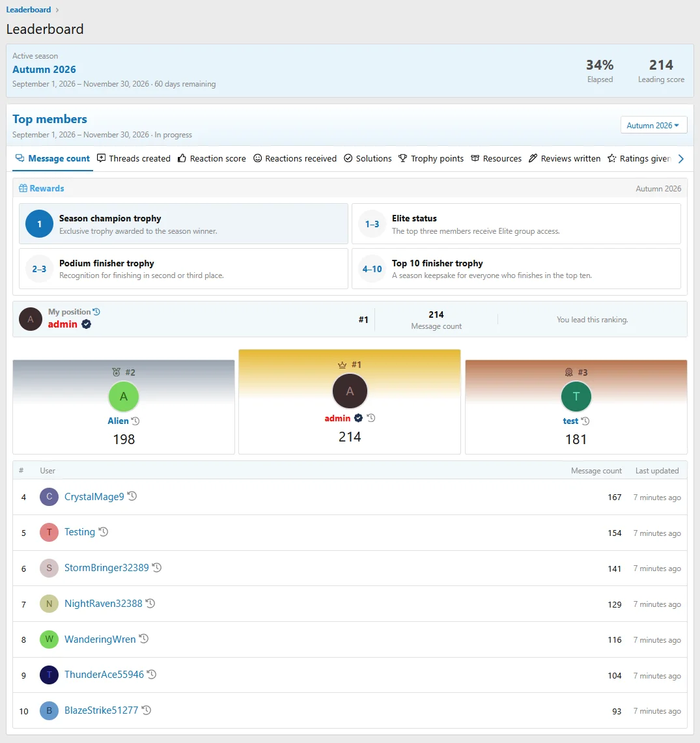
Task: Click Season champion trophy reward card
Action: [x=184, y=223]
